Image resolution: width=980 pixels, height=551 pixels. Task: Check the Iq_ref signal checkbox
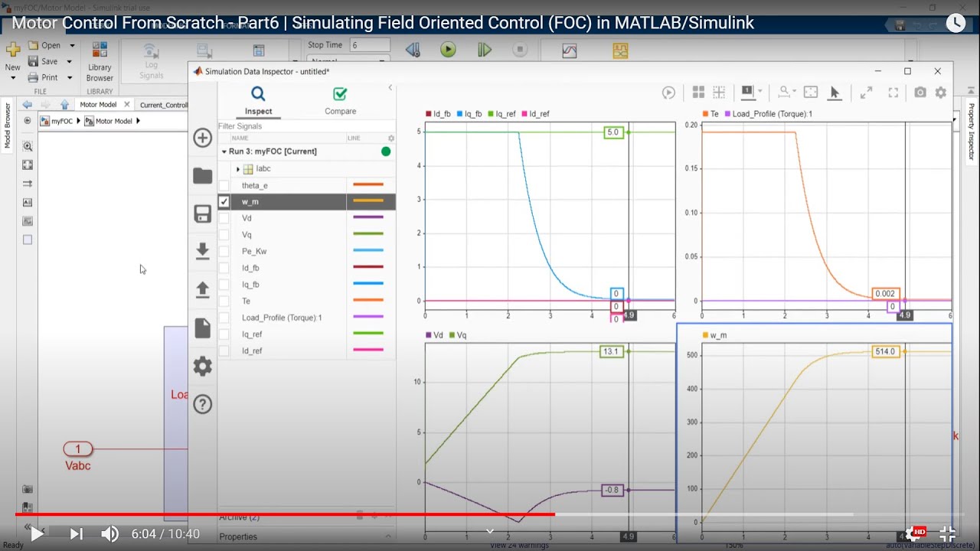point(224,334)
